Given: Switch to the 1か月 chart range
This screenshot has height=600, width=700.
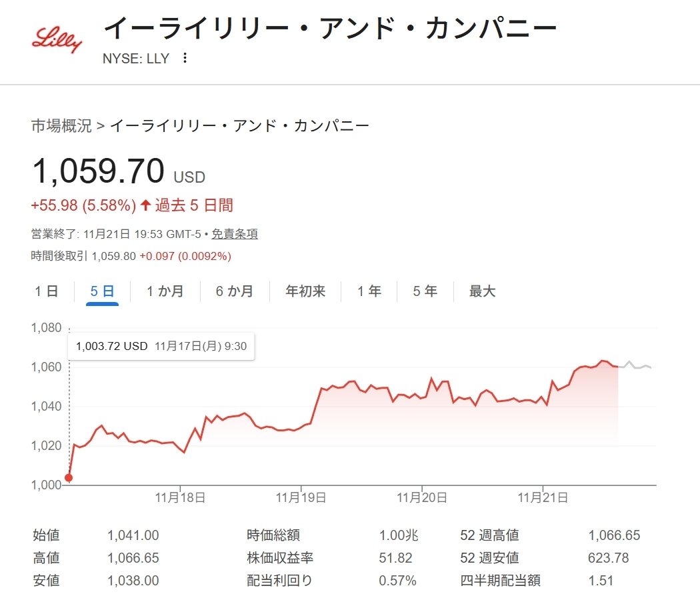Looking at the screenshot, I should [x=165, y=291].
